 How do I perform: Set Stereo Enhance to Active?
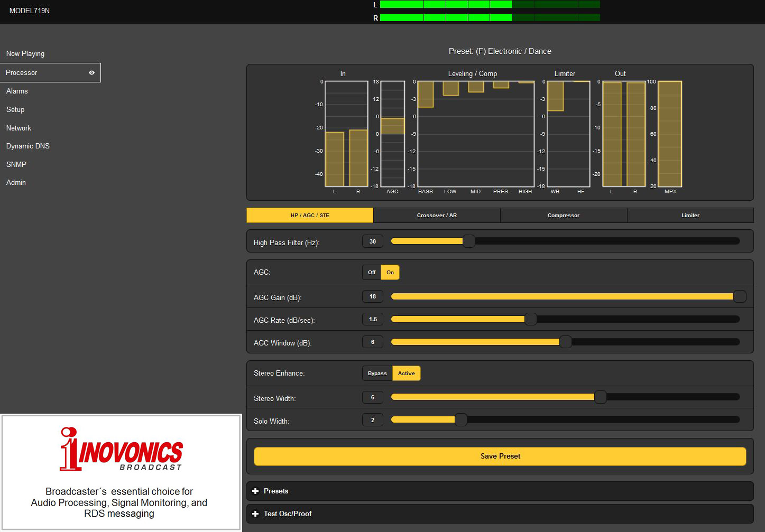click(406, 374)
